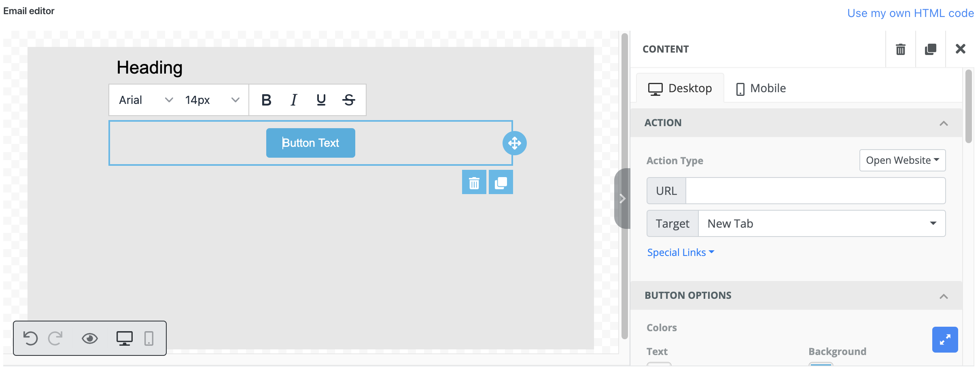Toggle italic formatting

click(294, 100)
